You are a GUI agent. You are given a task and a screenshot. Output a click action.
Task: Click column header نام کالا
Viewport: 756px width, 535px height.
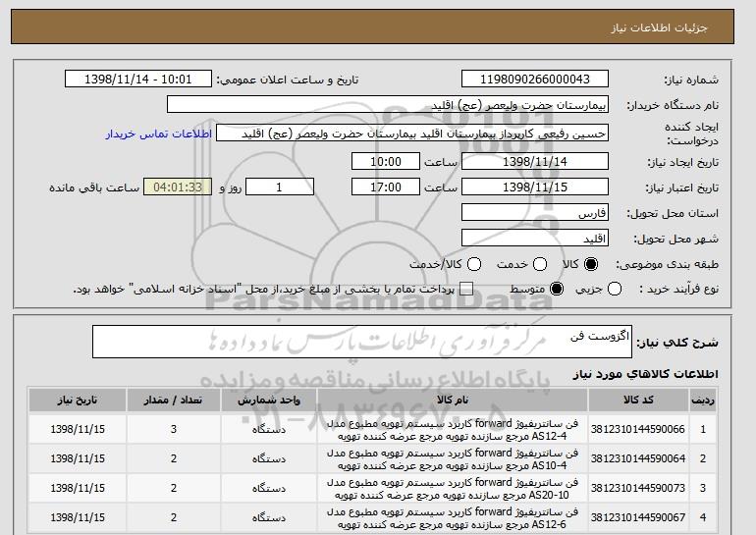(x=453, y=401)
